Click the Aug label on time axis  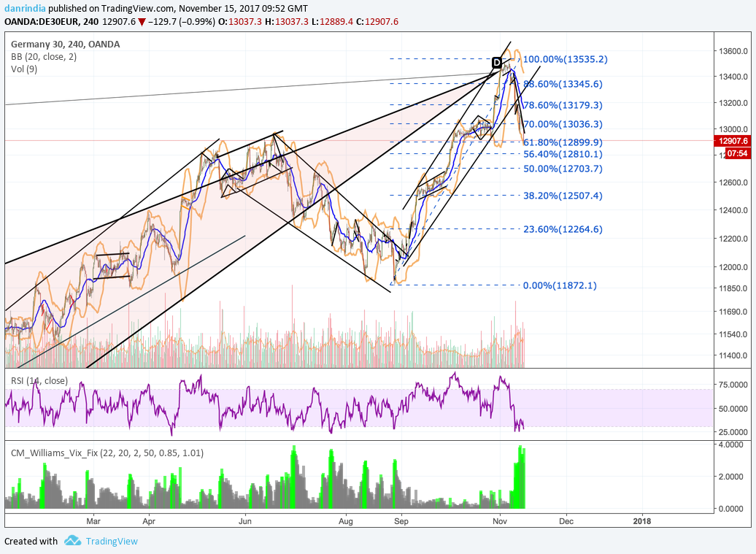tap(346, 521)
